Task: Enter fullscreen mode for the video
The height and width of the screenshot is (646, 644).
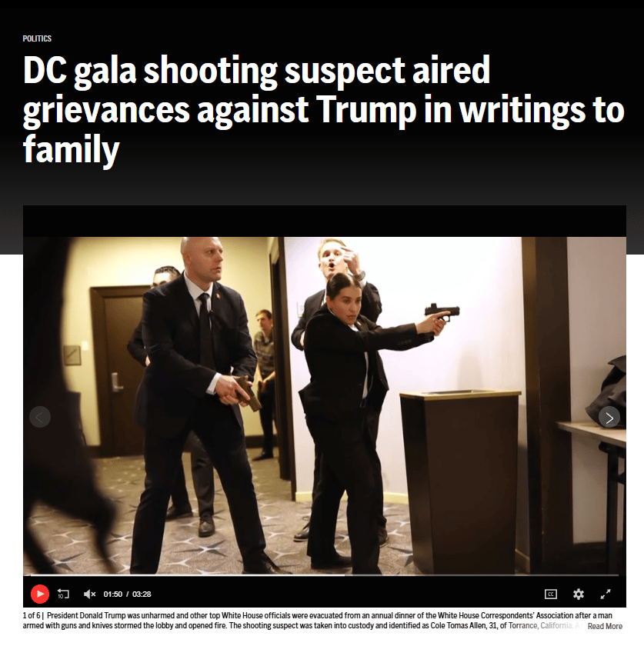Action: [606, 594]
